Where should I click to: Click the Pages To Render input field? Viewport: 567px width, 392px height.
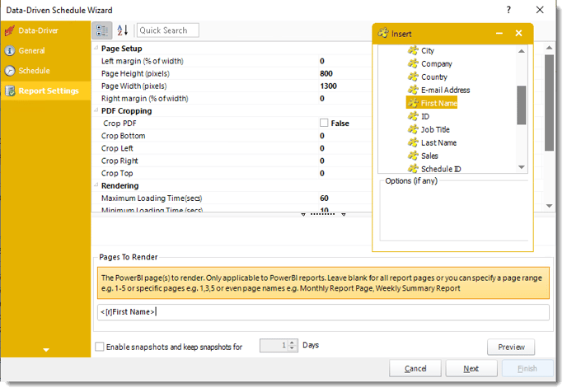[x=323, y=312]
